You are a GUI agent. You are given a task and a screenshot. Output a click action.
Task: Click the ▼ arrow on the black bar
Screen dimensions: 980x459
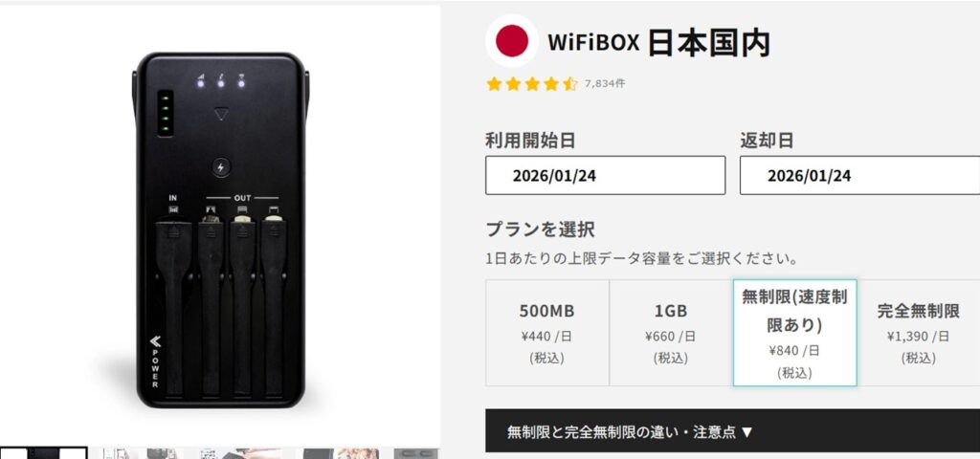(x=746, y=432)
